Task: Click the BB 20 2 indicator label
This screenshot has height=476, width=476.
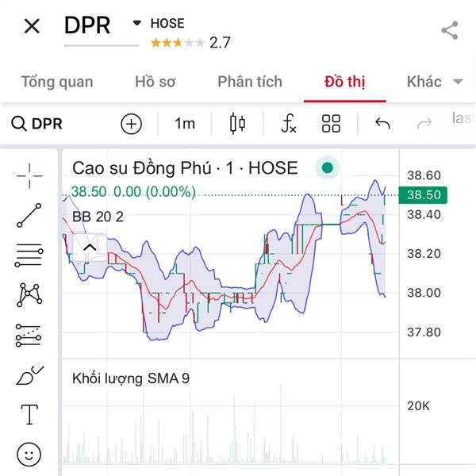Action: click(98, 217)
